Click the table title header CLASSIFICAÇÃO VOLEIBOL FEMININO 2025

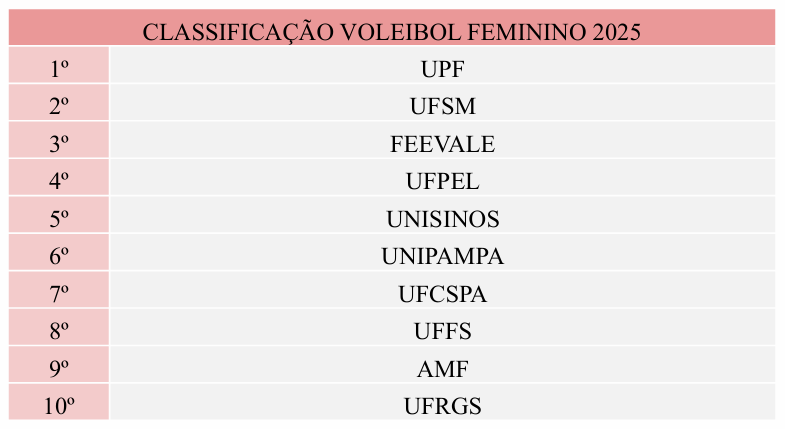coord(391,31)
